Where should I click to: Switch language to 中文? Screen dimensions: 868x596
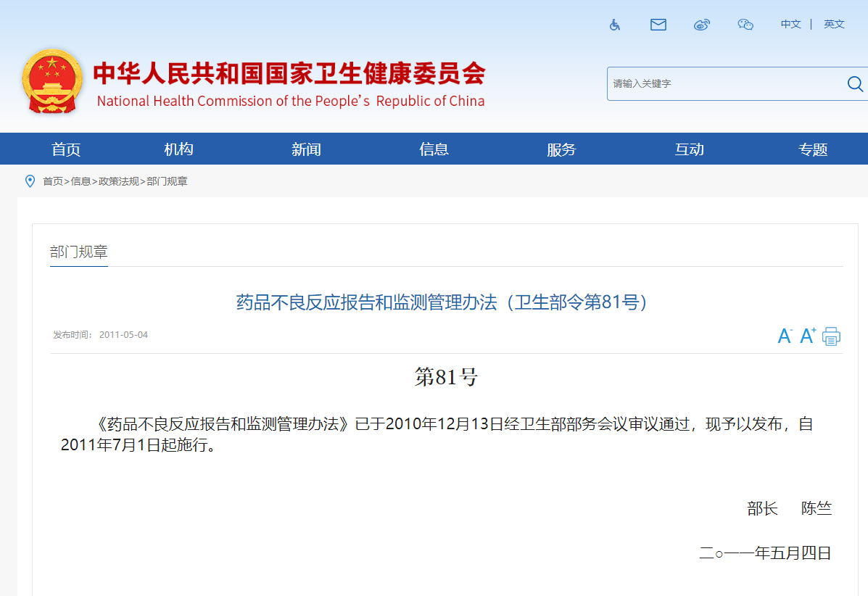tap(790, 25)
